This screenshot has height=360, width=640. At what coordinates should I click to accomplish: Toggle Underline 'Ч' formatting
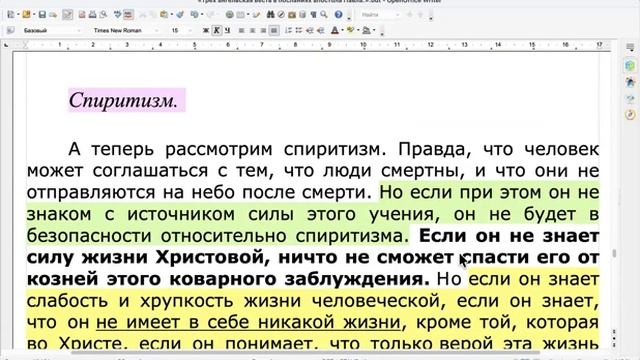pos(227,30)
